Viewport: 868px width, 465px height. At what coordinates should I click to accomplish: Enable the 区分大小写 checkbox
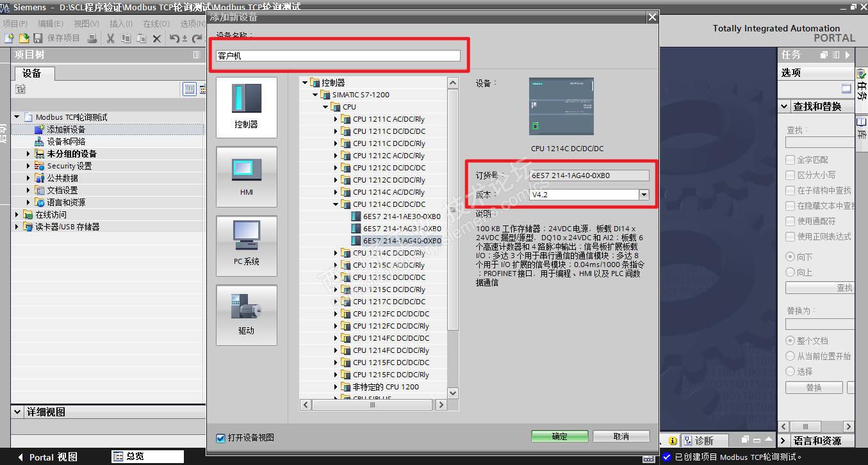(x=790, y=175)
